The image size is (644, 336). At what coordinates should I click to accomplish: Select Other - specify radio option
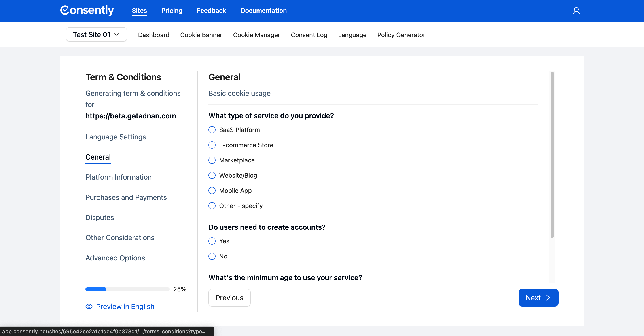pos(212,206)
